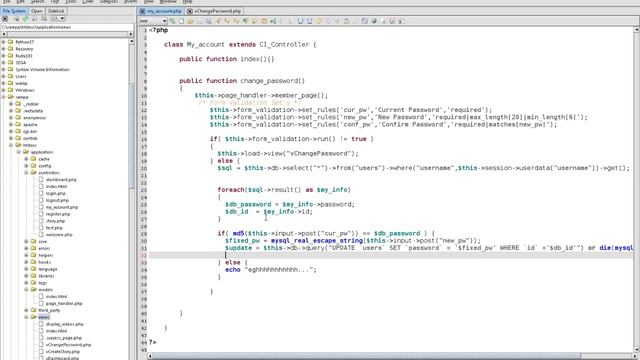Switch to the Open panel tab

pyautogui.click(x=37, y=11)
